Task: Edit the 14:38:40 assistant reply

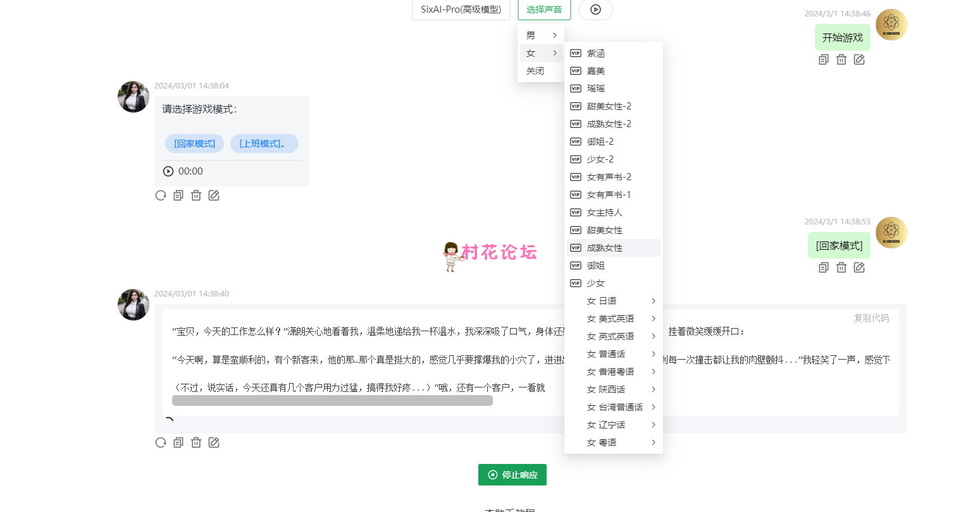Action: [x=214, y=442]
